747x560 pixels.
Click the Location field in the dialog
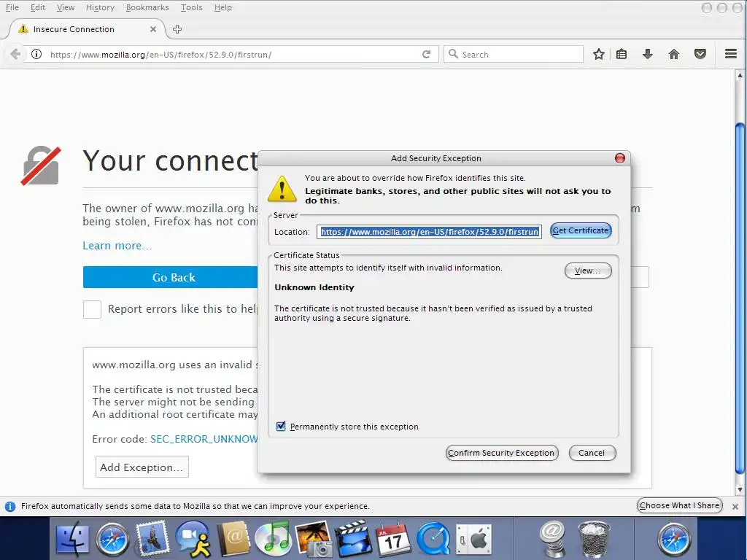tap(429, 232)
